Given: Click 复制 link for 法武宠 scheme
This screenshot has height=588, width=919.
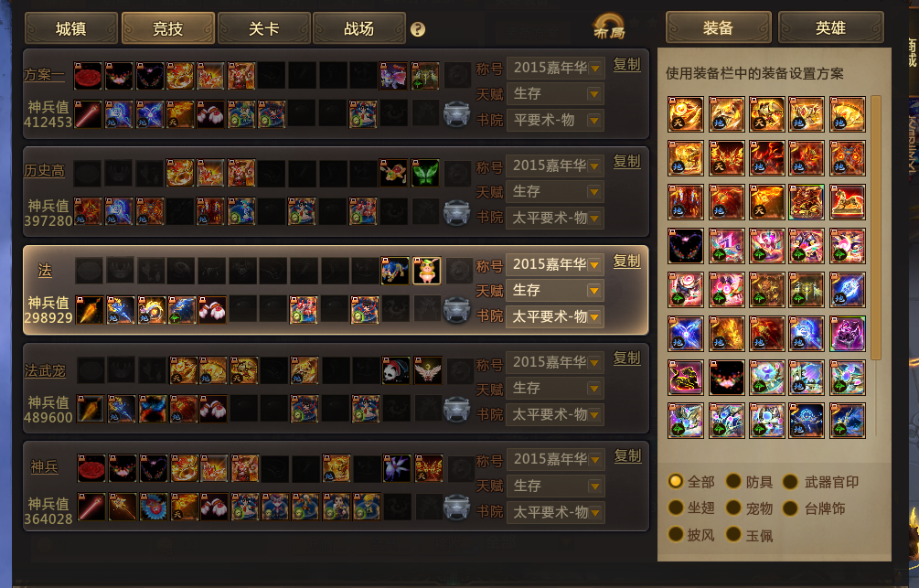Looking at the screenshot, I should click(x=626, y=358).
